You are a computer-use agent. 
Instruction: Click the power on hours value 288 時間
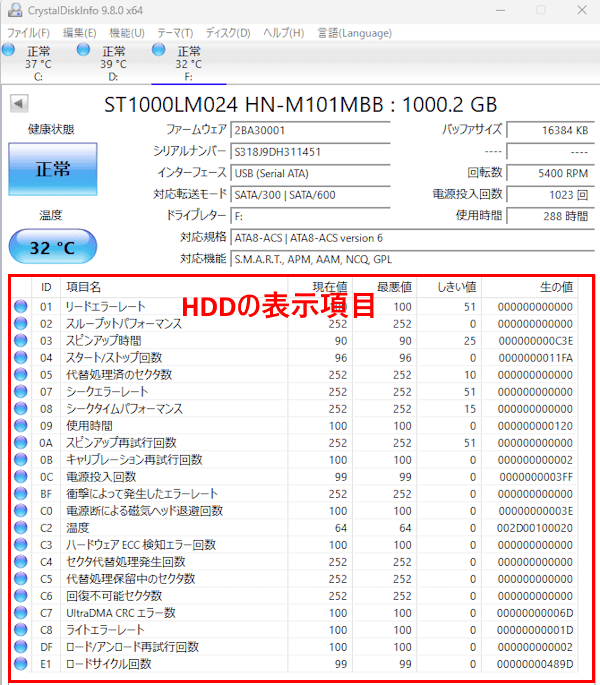(x=551, y=216)
